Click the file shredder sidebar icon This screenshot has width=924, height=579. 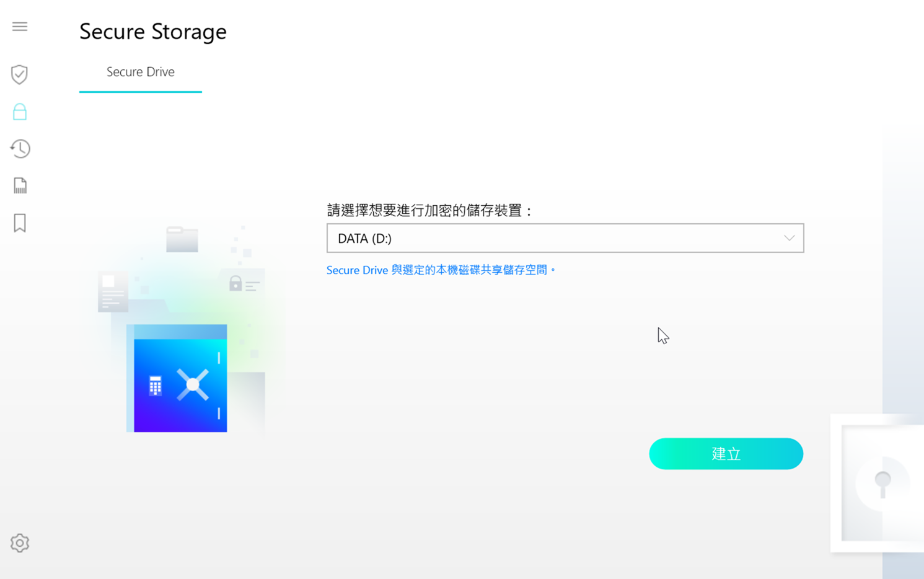(20, 185)
